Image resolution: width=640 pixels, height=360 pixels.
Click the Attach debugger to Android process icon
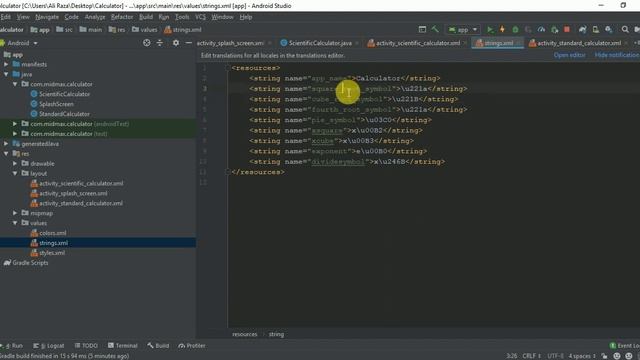pos(554,29)
